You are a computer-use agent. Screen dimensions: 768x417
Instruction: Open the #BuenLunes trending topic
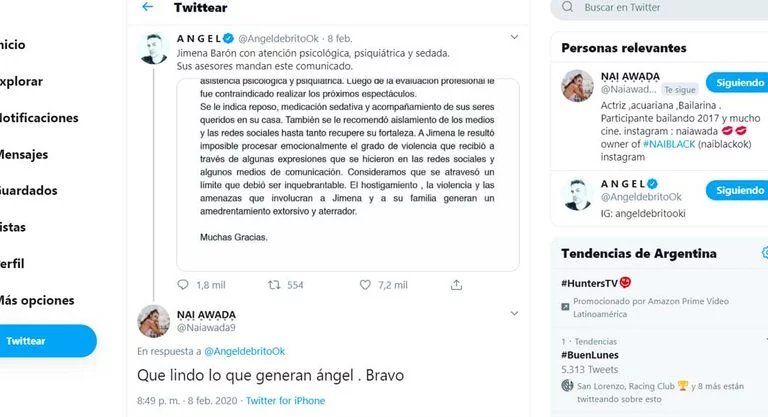590,355
